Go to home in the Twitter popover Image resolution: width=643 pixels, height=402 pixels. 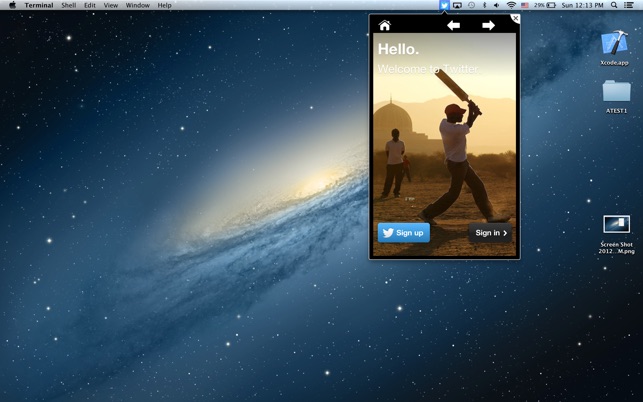[x=385, y=25]
